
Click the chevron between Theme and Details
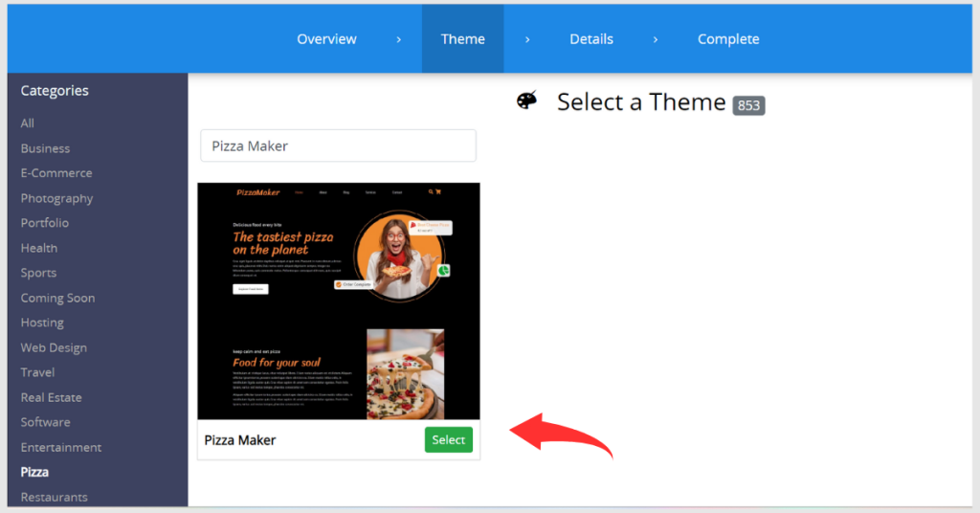pyautogui.click(x=527, y=39)
